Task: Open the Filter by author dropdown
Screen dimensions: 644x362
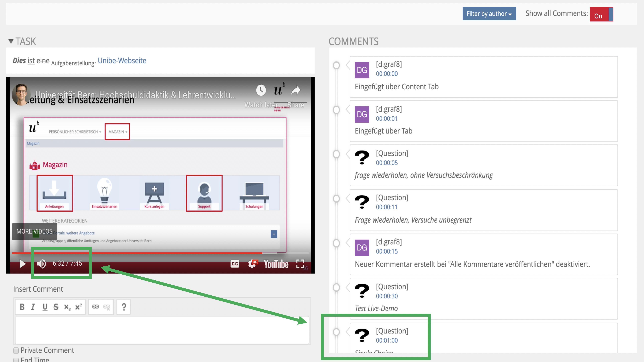Action: (489, 14)
